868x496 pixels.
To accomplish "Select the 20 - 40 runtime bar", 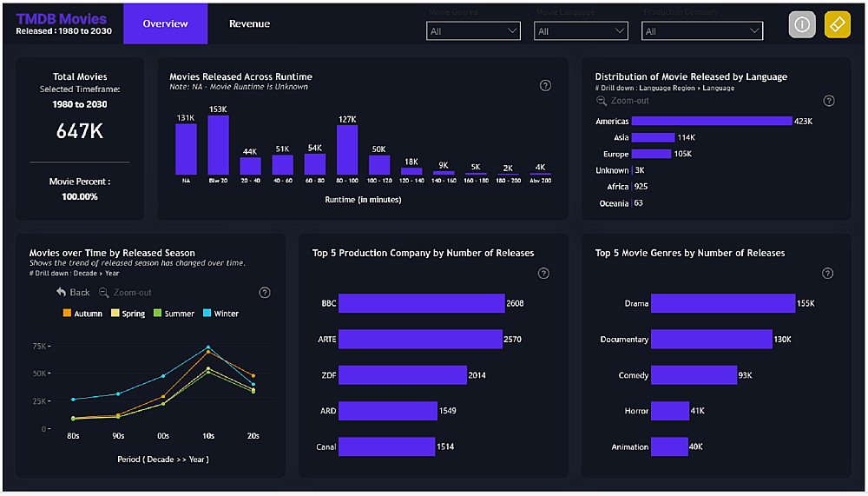I will click(x=250, y=166).
